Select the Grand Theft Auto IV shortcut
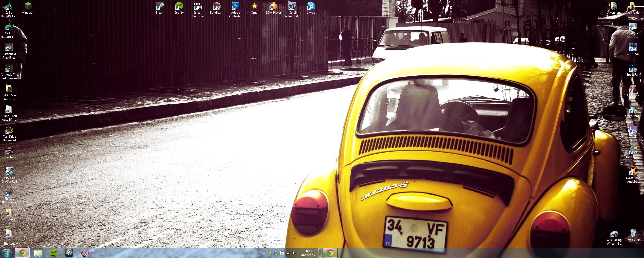 (9, 113)
